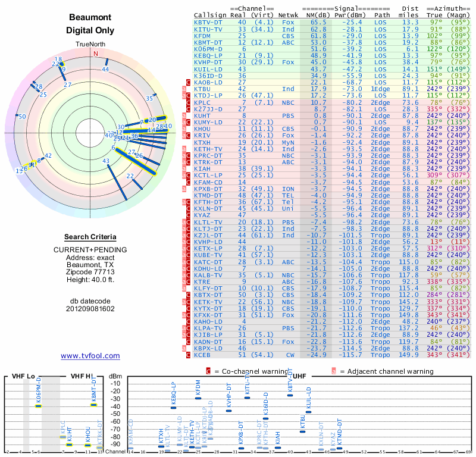Open the KUIL-LD callsign entry
Image resolution: width=476 pixels, height=457 pixels.
click(x=208, y=69)
